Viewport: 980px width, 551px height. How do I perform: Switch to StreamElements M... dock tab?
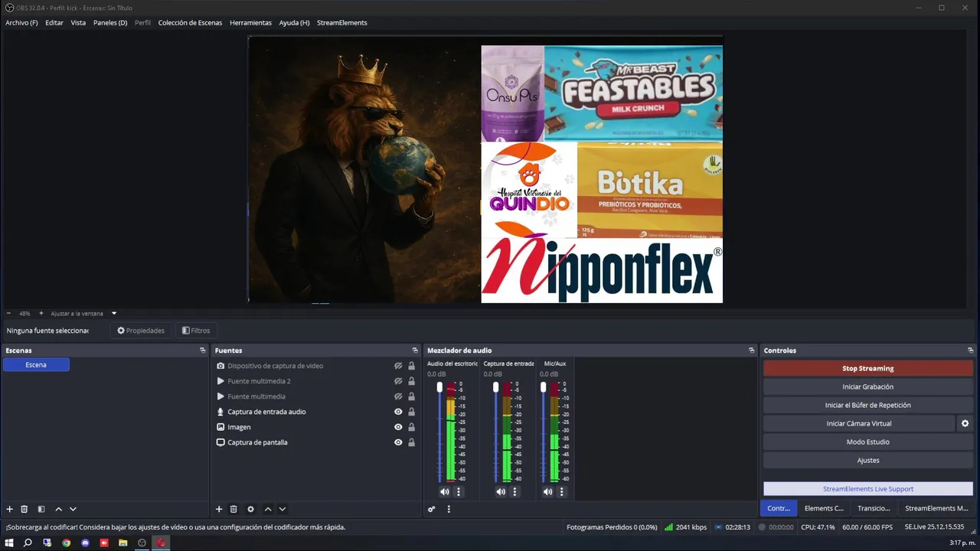tap(936, 508)
